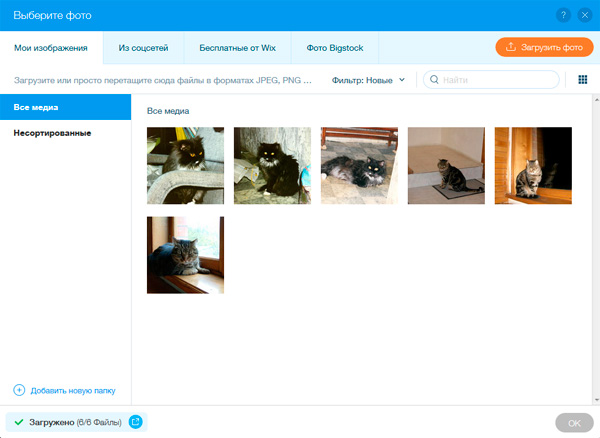This screenshot has width=600, height=438.
Task: Click the green upload complete checkmark
Action: click(19, 423)
